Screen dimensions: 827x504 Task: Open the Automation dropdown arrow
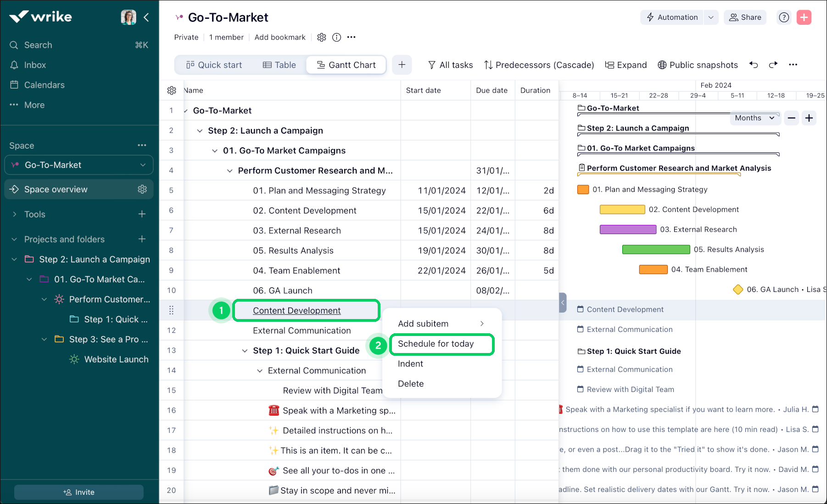tap(711, 17)
